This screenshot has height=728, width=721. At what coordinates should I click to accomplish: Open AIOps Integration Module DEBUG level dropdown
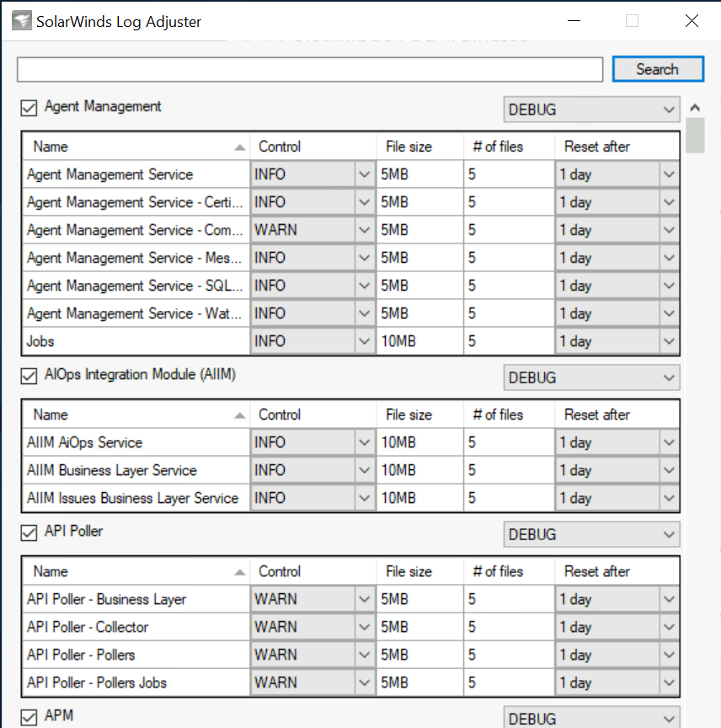(591, 377)
